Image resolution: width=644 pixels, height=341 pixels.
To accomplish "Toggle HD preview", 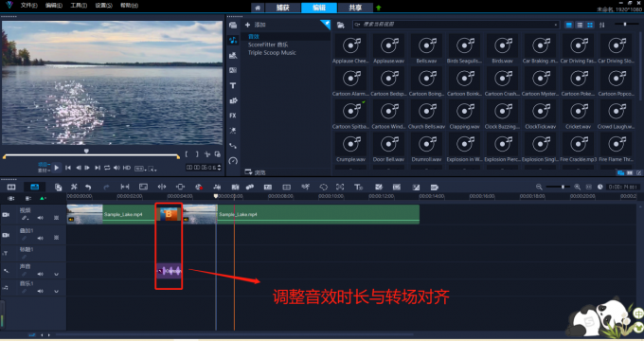I will tap(127, 168).
